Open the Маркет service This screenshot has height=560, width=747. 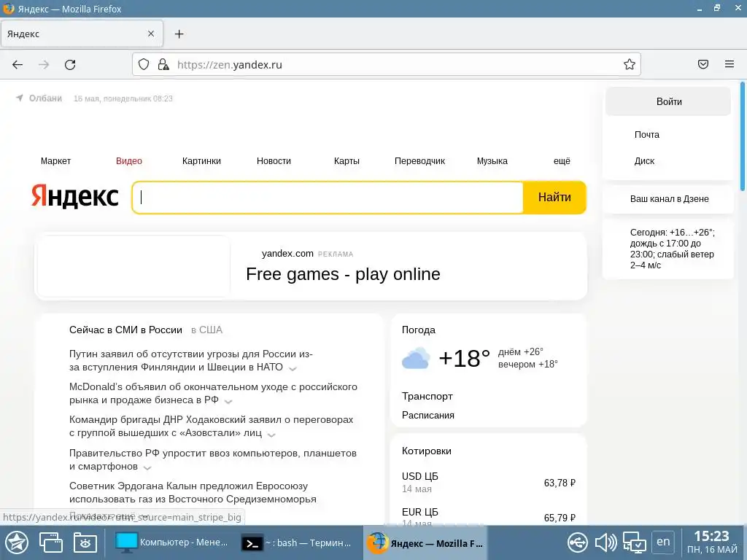55,161
